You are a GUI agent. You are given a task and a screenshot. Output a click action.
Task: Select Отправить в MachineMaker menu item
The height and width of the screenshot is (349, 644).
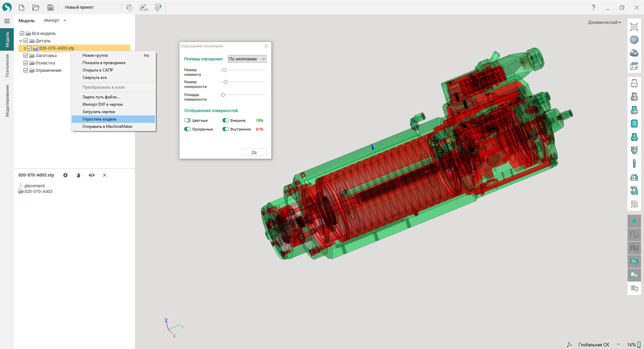pos(107,127)
